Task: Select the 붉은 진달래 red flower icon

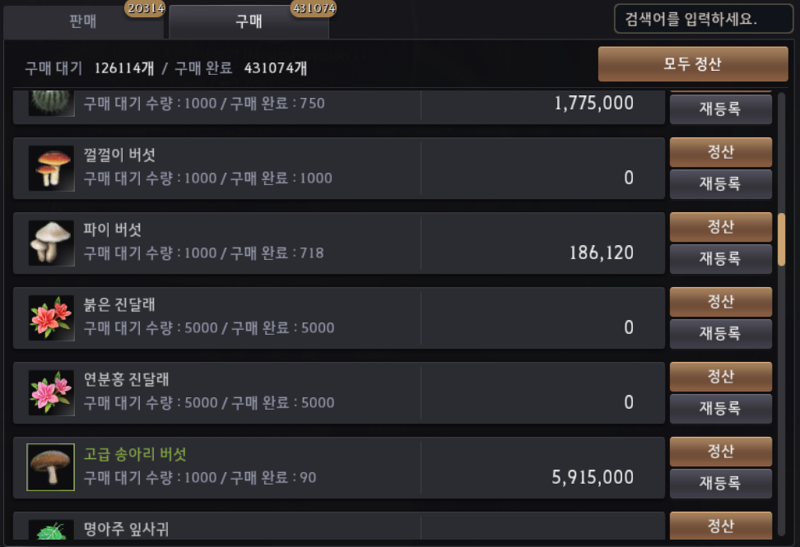Action: 51,318
